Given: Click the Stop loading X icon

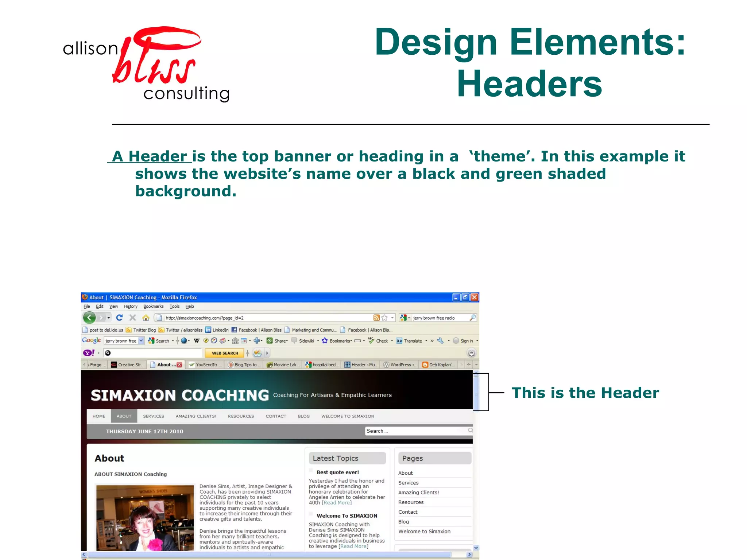Looking at the screenshot, I should tap(132, 318).
